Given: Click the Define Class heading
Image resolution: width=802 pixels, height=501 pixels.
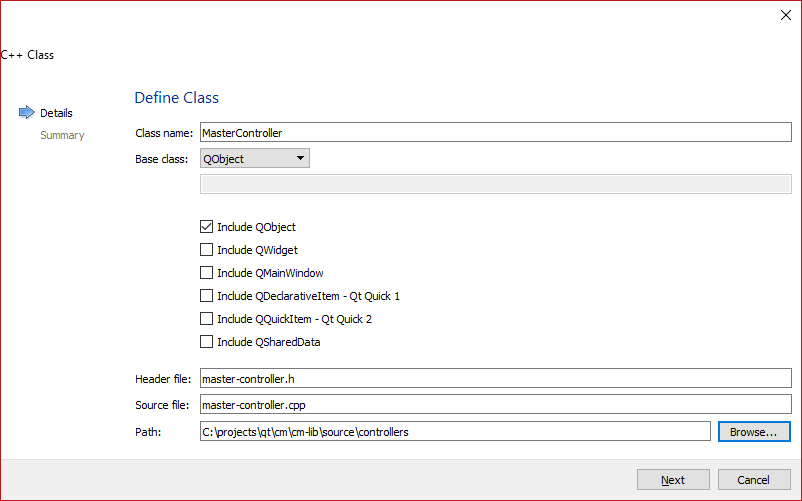Looking at the screenshot, I should (x=177, y=98).
